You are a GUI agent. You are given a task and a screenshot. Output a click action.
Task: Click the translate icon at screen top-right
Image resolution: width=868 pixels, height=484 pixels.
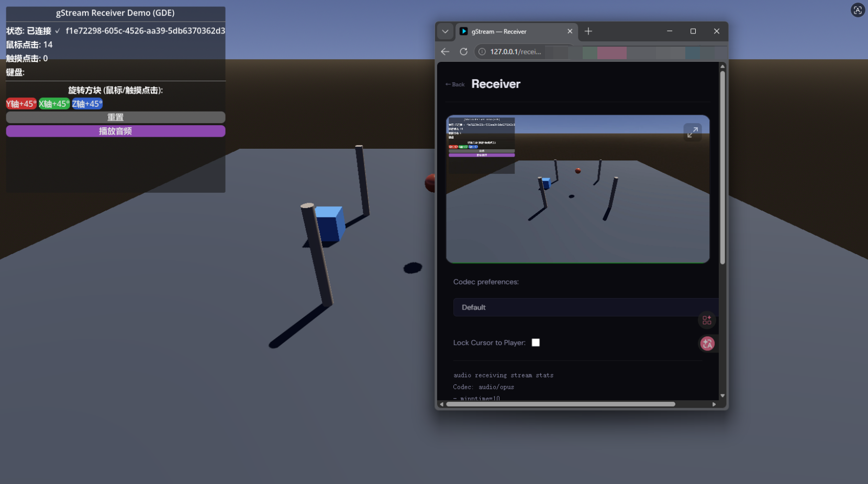pos(858,10)
